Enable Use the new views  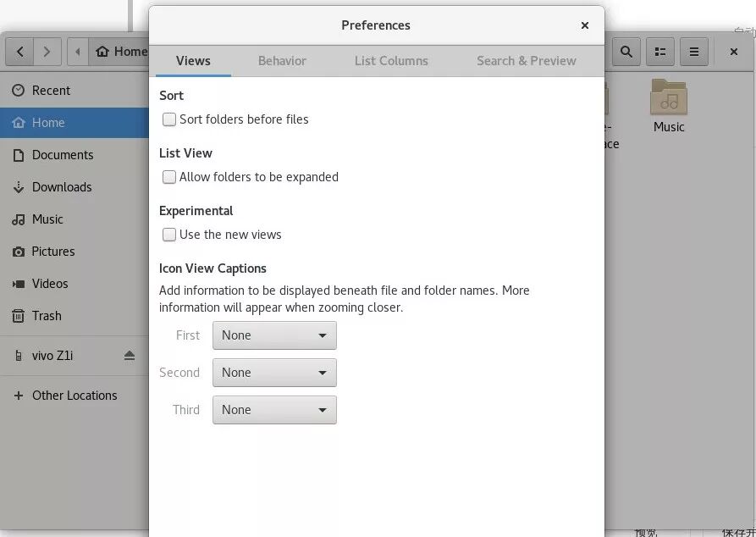[x=169, y=235]
